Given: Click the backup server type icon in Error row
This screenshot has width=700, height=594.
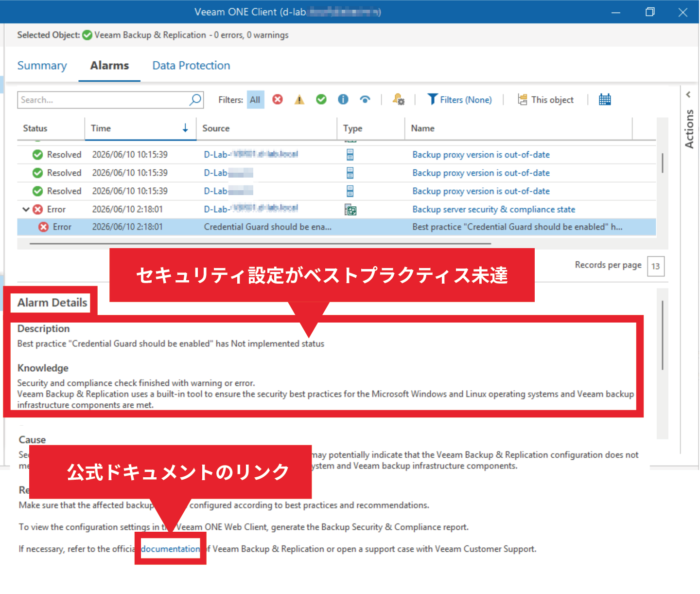Looking at the screenshot, I should 350,210.
